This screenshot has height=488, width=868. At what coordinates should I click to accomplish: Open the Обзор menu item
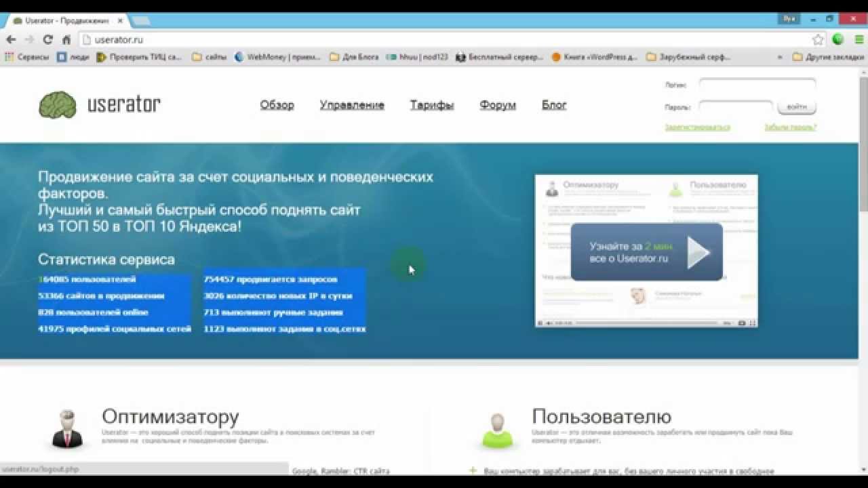click(277, 105)
